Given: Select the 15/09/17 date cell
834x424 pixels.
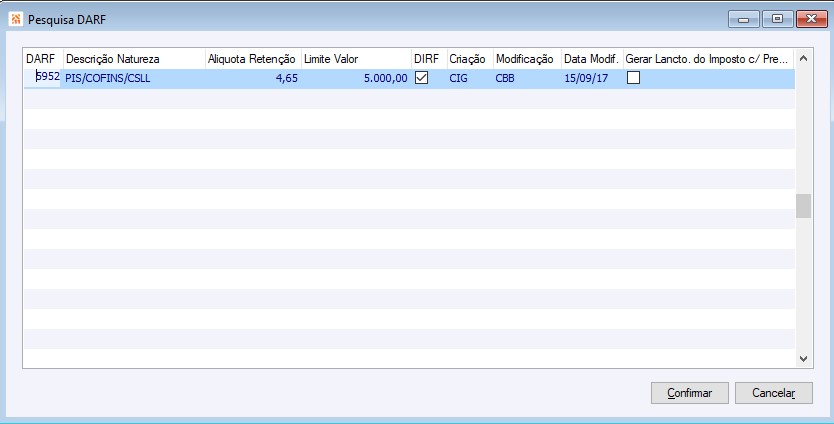Looking at the screenshot, I should pos(593,78).
